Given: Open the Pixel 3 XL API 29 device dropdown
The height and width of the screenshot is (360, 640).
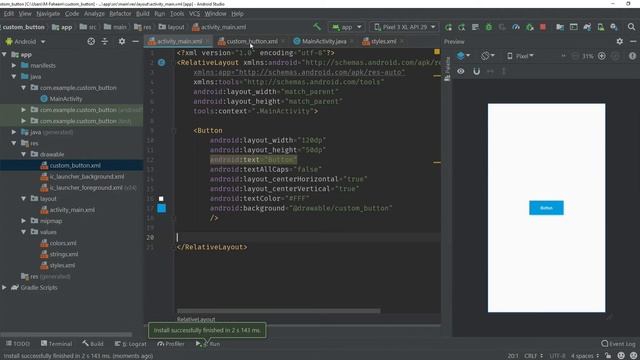Looking at the screenshot, I should point(404,27).
